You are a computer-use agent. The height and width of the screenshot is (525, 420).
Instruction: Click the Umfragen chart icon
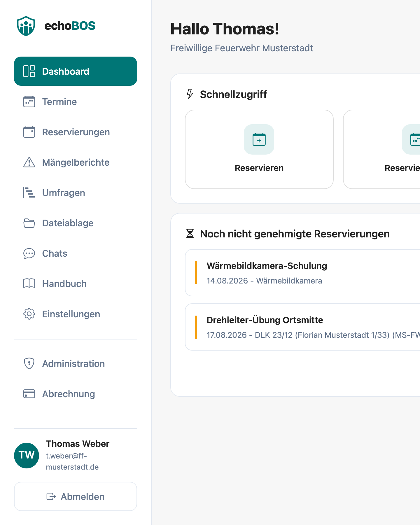pyautogui.click(x=29, y=192)
